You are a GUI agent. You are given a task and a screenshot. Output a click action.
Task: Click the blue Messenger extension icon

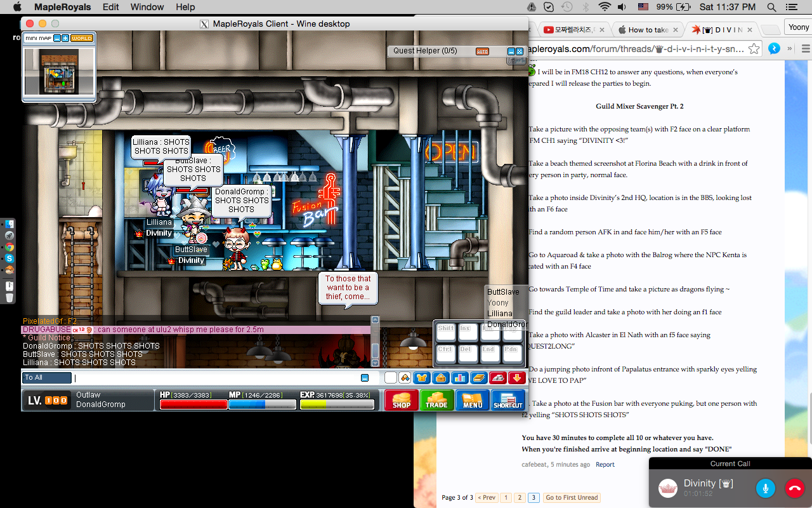[774, 49]
